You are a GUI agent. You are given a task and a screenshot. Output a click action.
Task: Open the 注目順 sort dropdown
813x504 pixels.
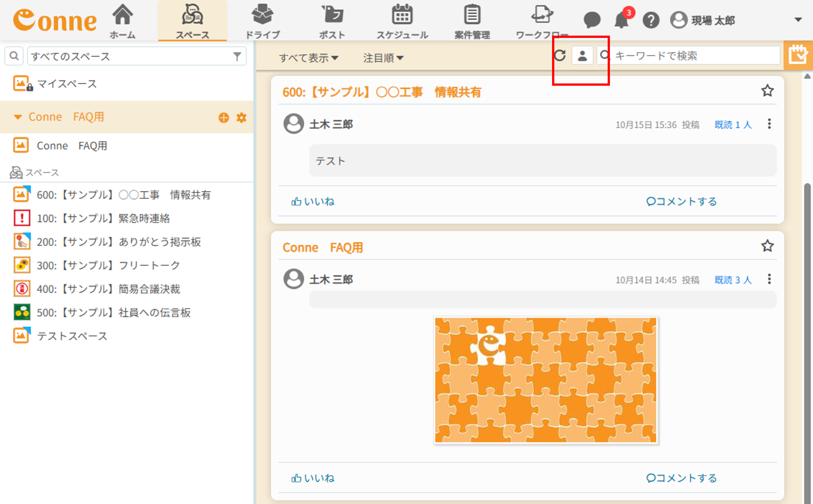pos(383,58)
